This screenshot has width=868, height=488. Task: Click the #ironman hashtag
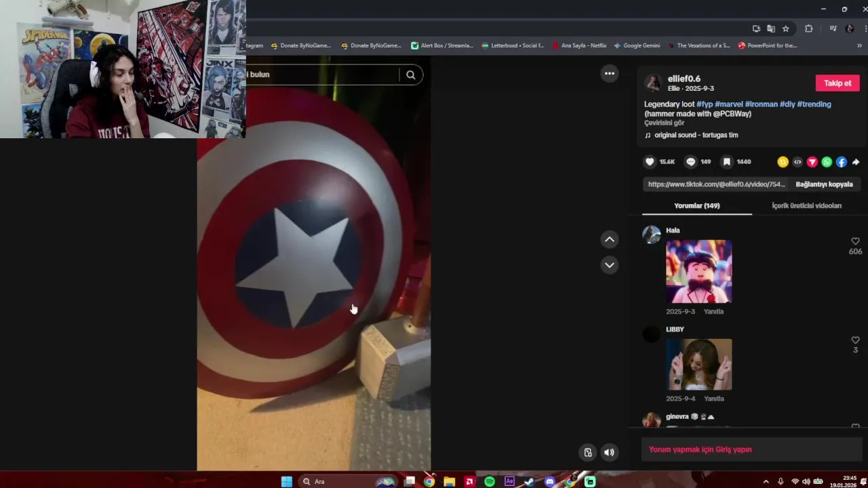click(761, 104)
